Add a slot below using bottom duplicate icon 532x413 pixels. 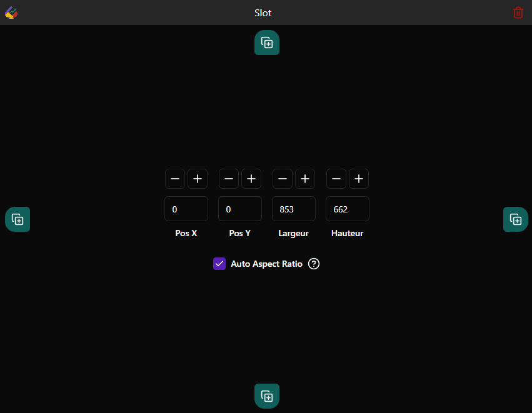click(x=267, y=396)
